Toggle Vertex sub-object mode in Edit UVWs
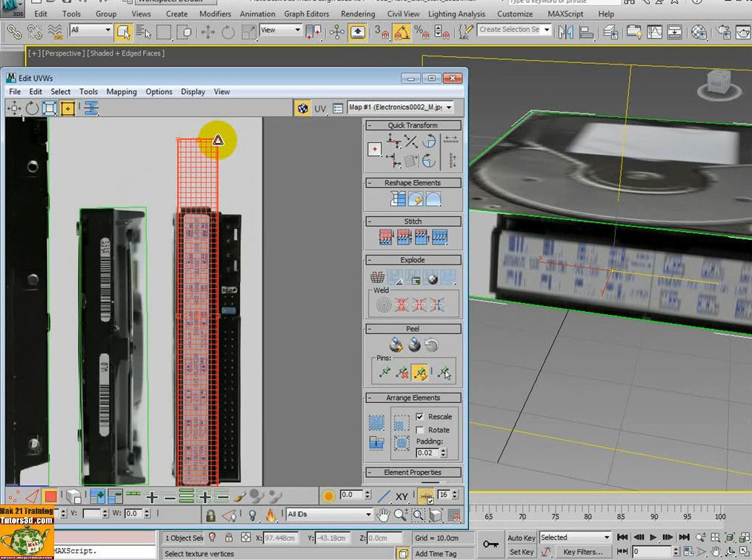Viewport: 752px width, 560px height. 14,497
